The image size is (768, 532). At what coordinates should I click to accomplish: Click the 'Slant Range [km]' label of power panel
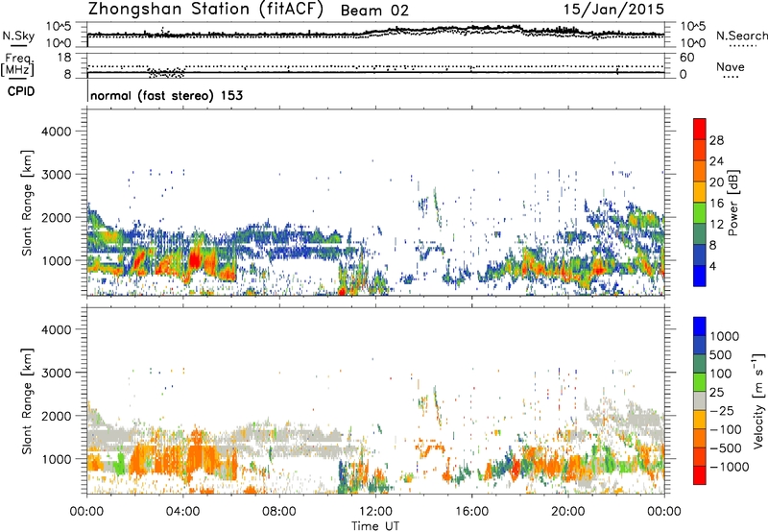coord(27,203)
